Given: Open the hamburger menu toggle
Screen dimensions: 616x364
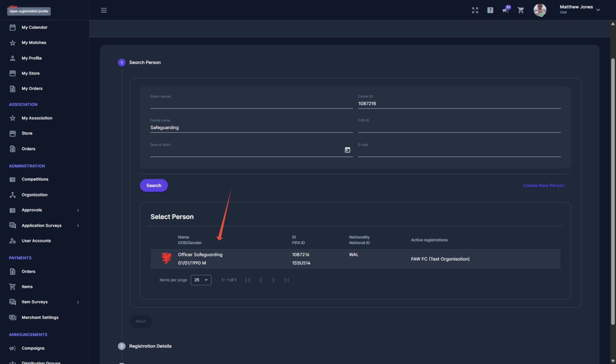Looking at the screenshot, I should coord(104,10).
